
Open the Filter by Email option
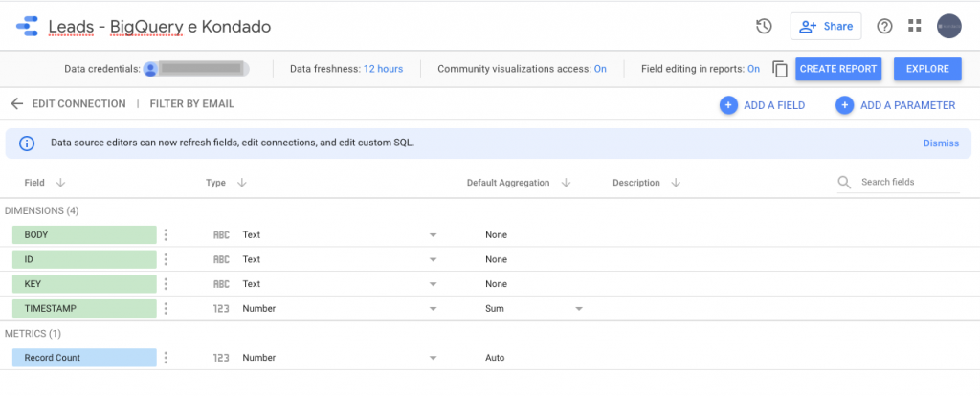(x=191, y=104)
